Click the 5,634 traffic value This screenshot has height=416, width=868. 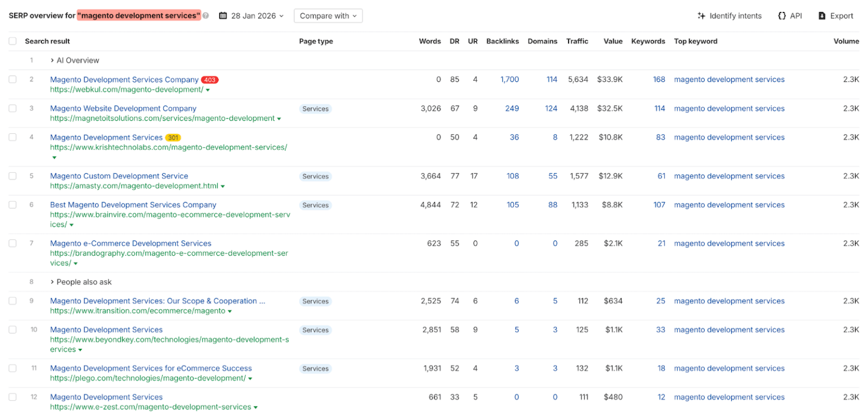pyautogui.click(x=578, y=80)
